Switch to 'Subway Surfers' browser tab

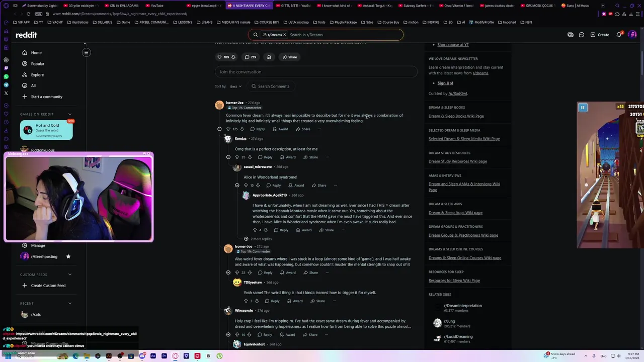pos(415,6)
